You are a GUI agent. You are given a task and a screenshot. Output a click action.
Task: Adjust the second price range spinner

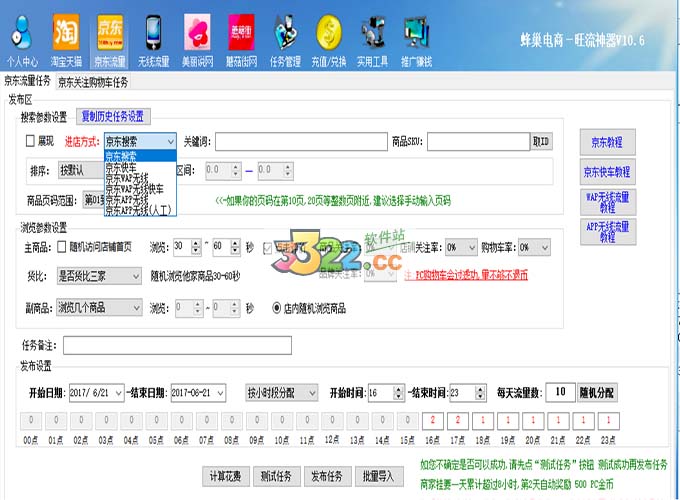click(x=288, y=170)
